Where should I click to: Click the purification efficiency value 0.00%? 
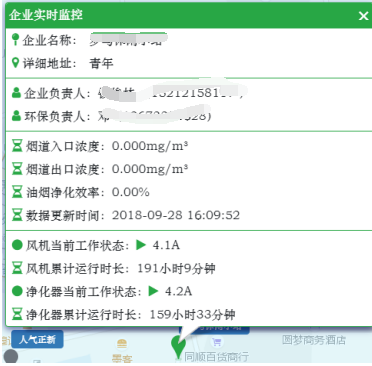point(130,192)
